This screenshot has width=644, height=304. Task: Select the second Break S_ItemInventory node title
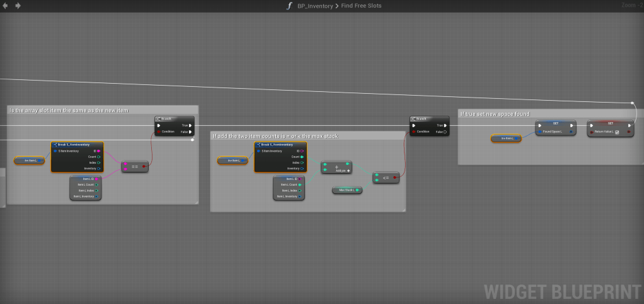click(277, 145)
